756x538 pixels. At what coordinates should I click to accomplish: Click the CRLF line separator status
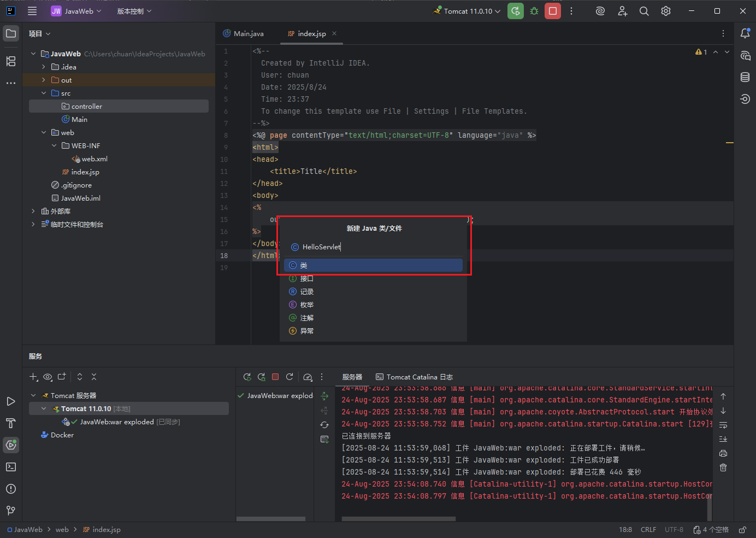648,530
